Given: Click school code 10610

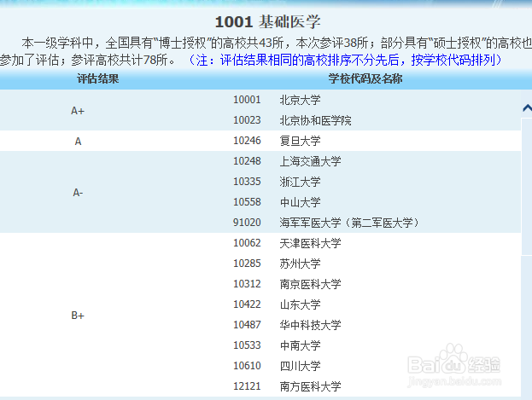Looking at the screenshot, I should 247,366.
